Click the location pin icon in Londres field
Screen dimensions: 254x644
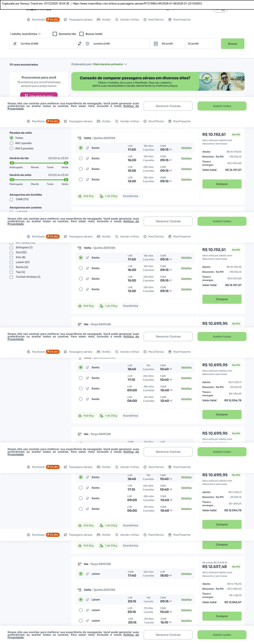(x=88, y=44)
